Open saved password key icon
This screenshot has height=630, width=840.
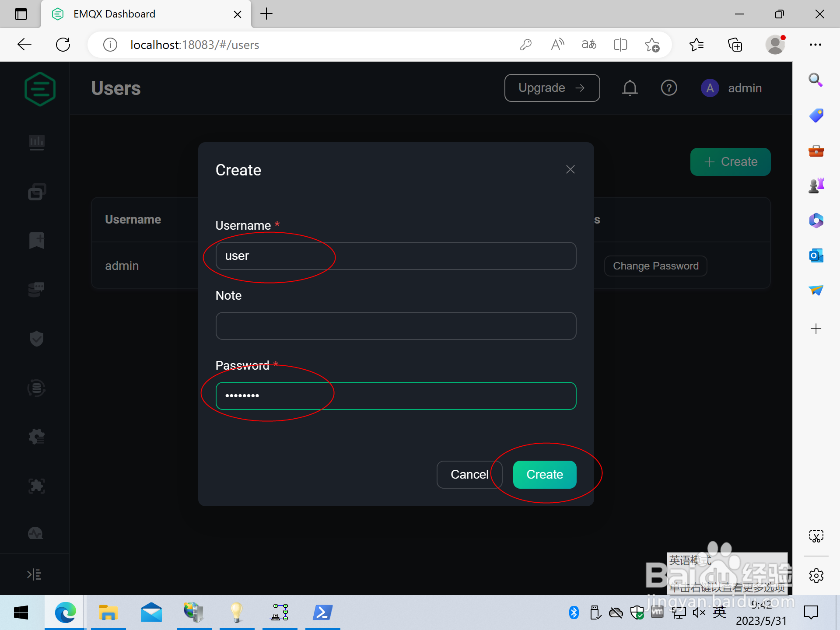click(525, 45)
